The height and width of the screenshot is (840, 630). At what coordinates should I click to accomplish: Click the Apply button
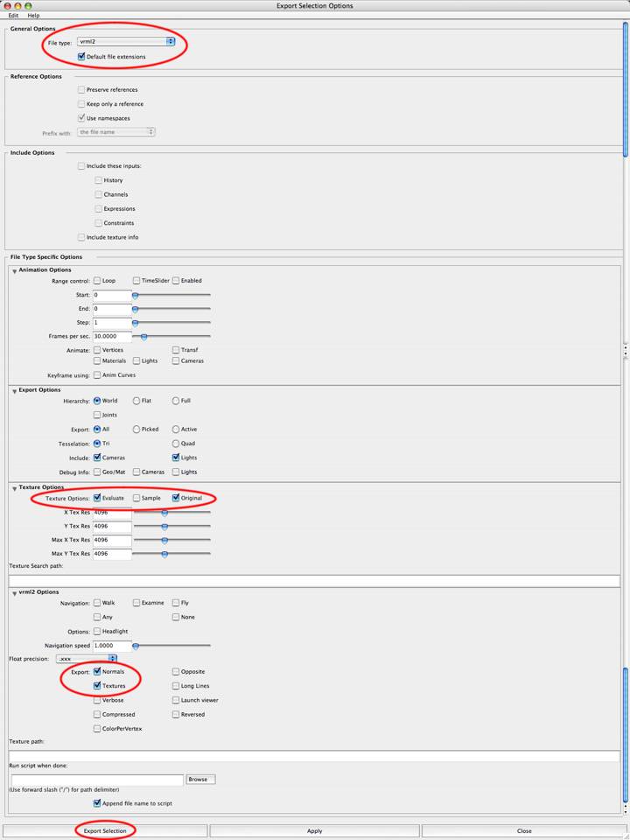pyautogui.click(x=314, y=831)
